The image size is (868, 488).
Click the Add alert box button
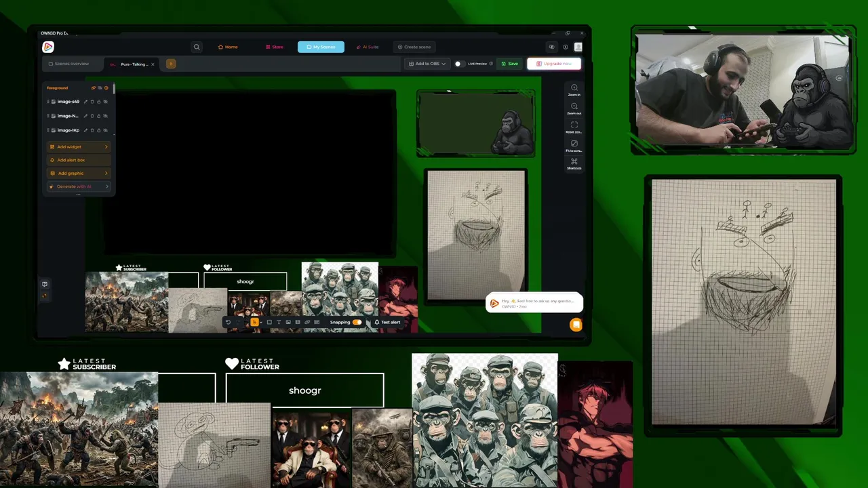tap(79, 160)
